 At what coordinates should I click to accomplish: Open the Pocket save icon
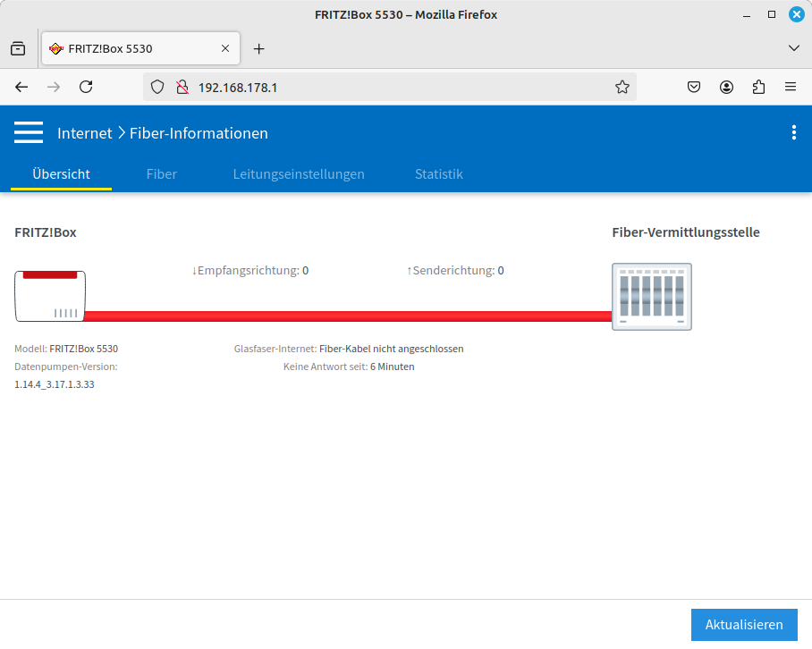pos(694,87)
